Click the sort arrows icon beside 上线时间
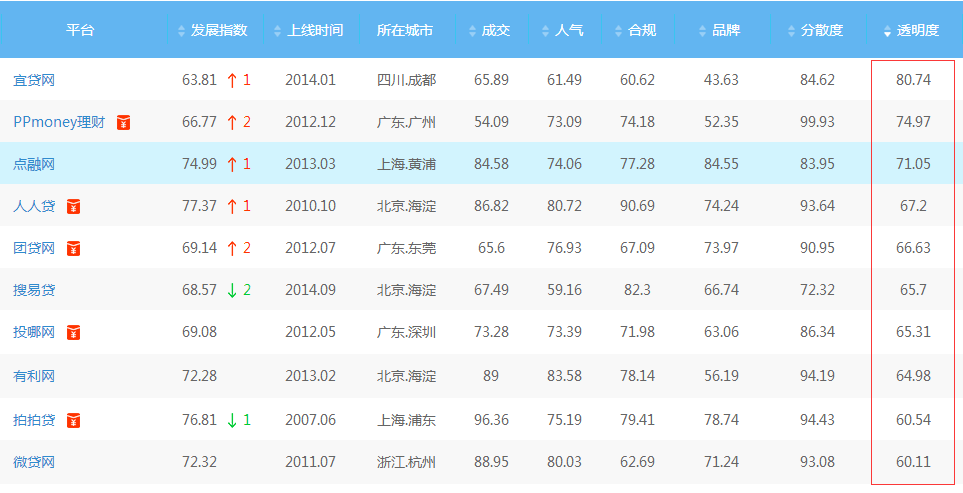 point(278,31)
